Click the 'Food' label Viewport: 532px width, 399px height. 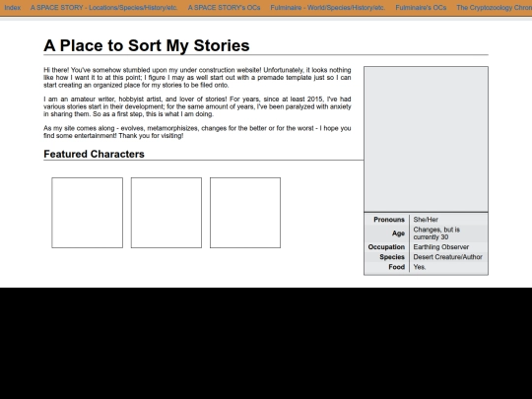tap(397, 267)
